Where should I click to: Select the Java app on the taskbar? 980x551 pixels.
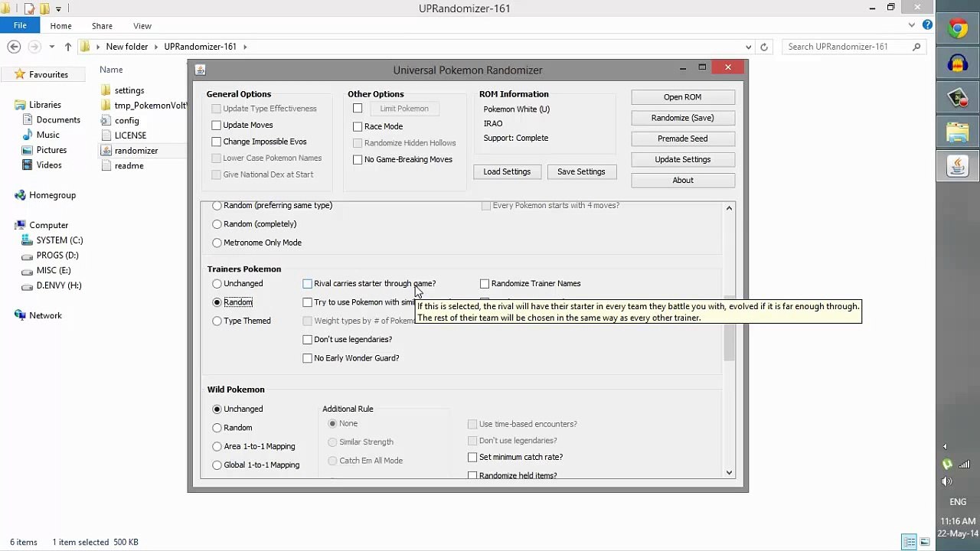coord(958,166)
